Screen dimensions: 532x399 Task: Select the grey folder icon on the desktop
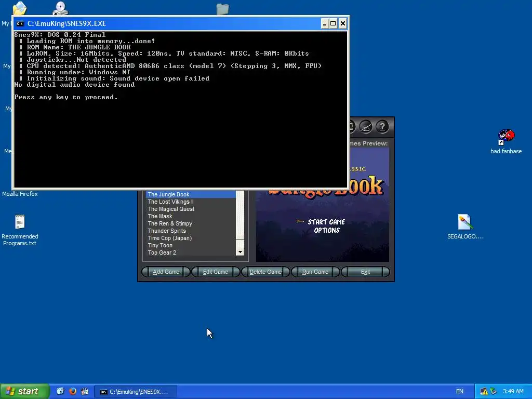(x=222, y=9)
